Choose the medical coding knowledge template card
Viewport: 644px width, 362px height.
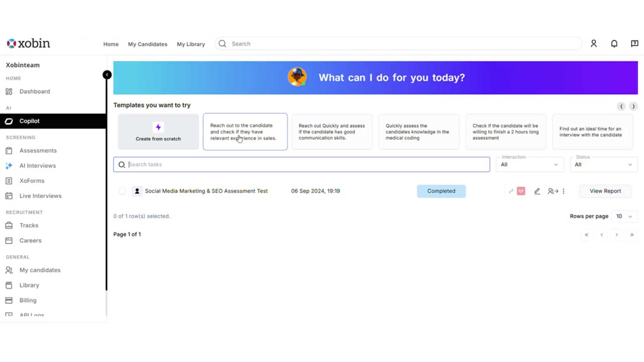[419, 132]
